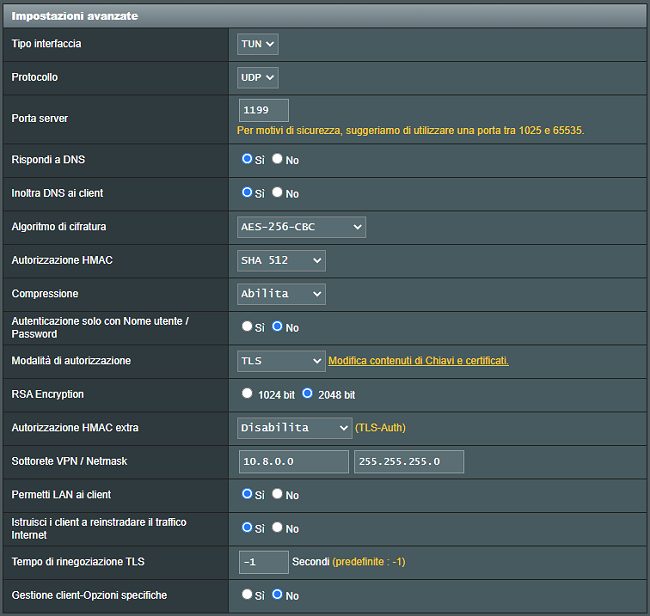Open the Tipo interfaccia TUN dropdown
650x616 pixels.
(257, 44)
